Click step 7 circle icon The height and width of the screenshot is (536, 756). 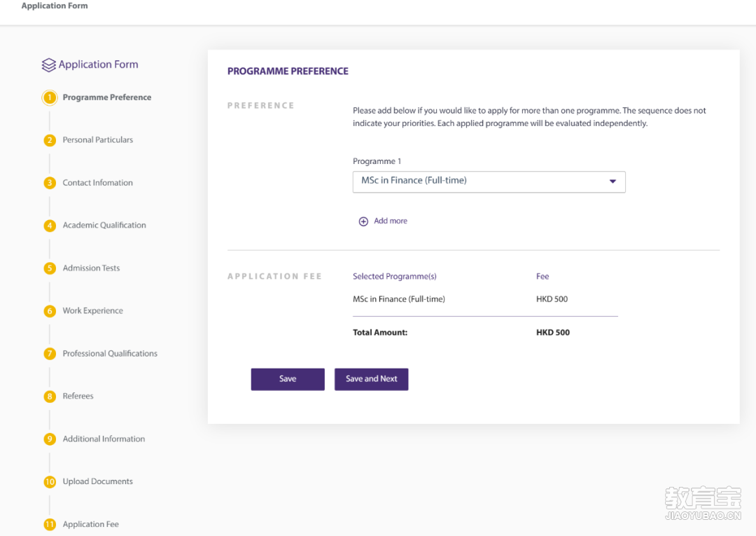tap(49, 354)
